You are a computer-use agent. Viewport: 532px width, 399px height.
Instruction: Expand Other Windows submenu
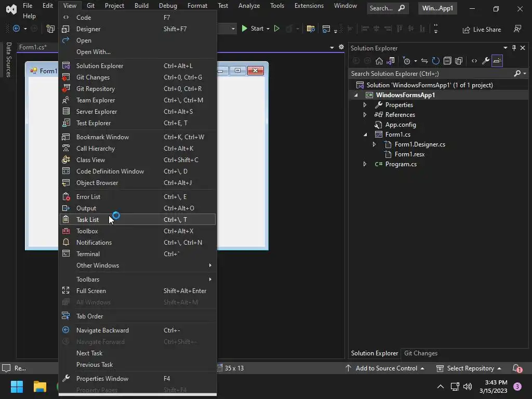137,265
